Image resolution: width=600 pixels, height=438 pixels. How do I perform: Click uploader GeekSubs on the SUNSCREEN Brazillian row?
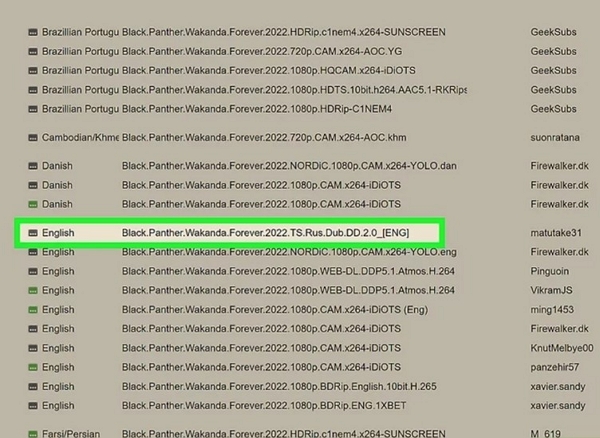(x=553, y=32)
